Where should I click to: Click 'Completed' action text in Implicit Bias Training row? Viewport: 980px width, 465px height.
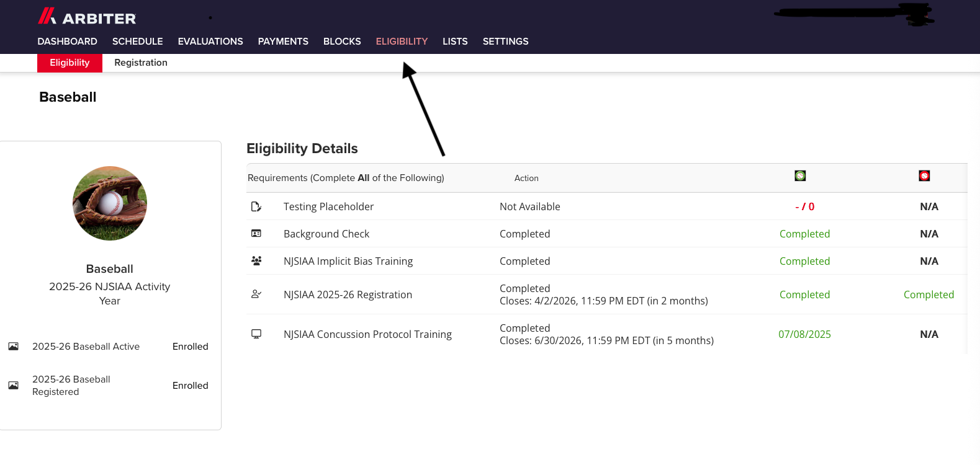point(524,261)
